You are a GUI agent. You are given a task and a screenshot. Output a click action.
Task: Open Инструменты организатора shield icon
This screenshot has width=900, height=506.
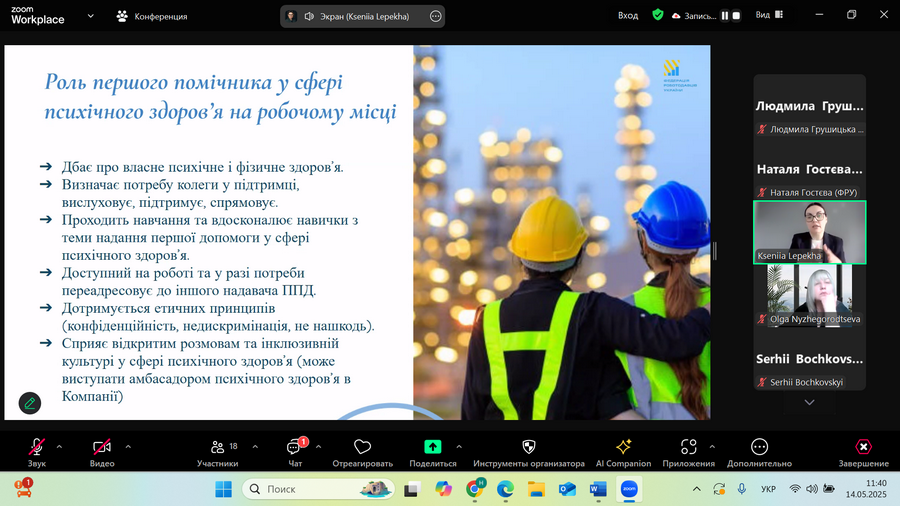[x=529, y=447]
